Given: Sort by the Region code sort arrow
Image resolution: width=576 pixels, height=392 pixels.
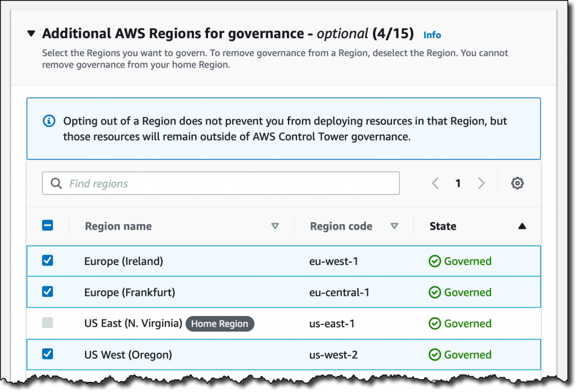Looking at the screenshot, I should pyautogui.click(x=394, y=226).
